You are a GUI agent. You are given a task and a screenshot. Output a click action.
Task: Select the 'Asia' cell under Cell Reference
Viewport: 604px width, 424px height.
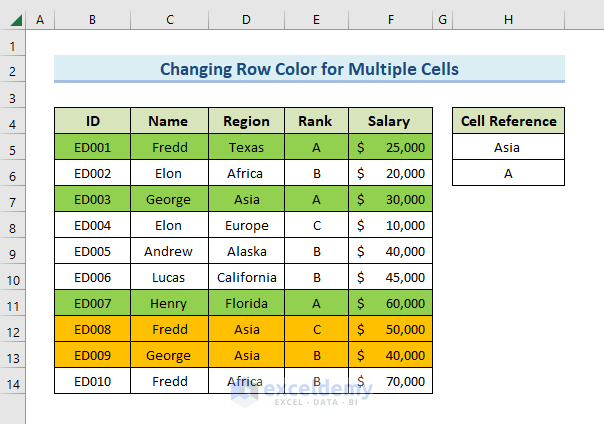pos(508,147)
